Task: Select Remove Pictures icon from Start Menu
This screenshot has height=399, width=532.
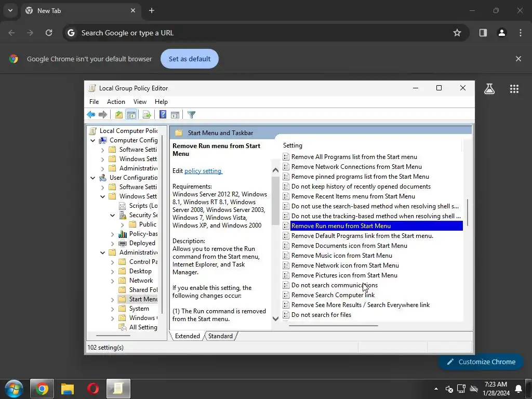Action: coord(344,275)
